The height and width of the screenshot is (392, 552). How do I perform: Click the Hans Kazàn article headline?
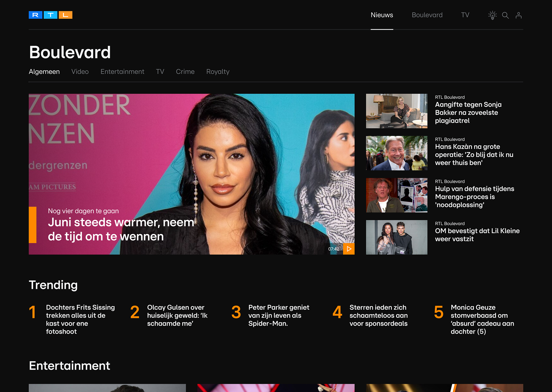pos(474,155)
